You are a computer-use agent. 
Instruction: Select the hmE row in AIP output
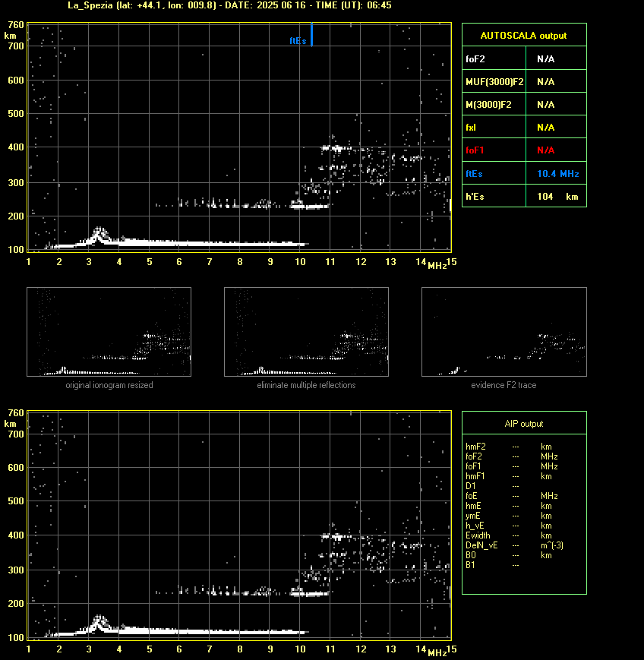tap(513, 506)
